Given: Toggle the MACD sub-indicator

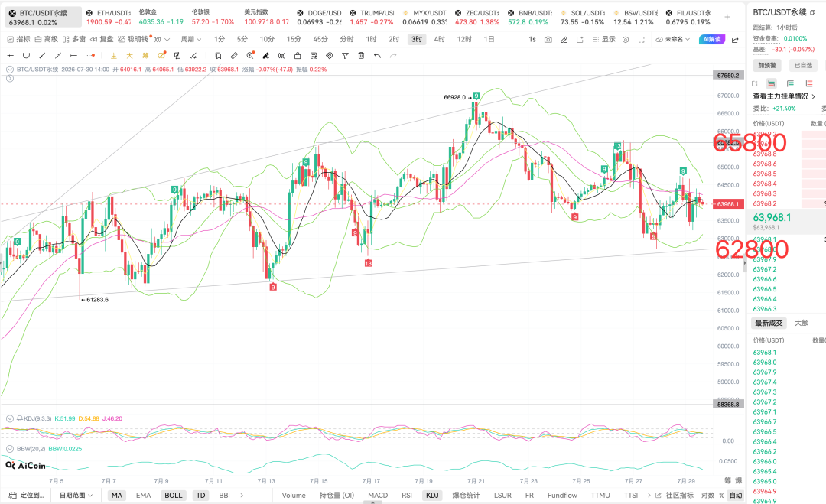Looking at the screenshot, I should tap(378, 495).
